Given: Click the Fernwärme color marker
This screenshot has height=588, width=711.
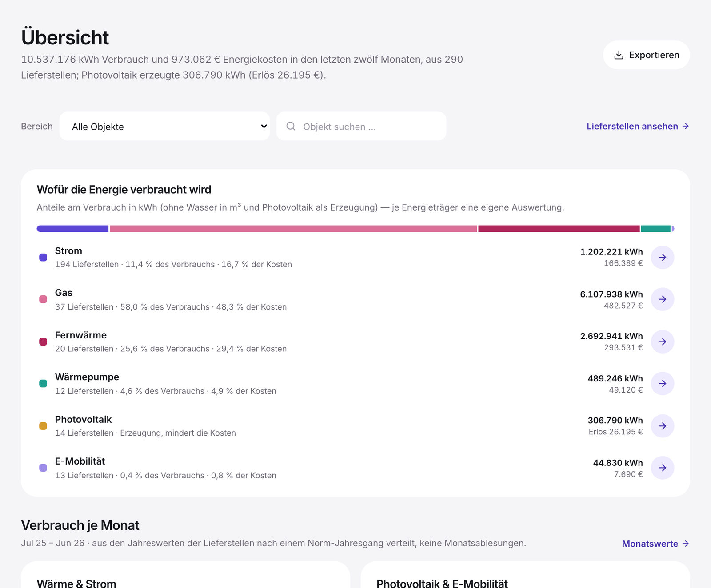Looking at the screenshot, I should (x=43, y=342).
